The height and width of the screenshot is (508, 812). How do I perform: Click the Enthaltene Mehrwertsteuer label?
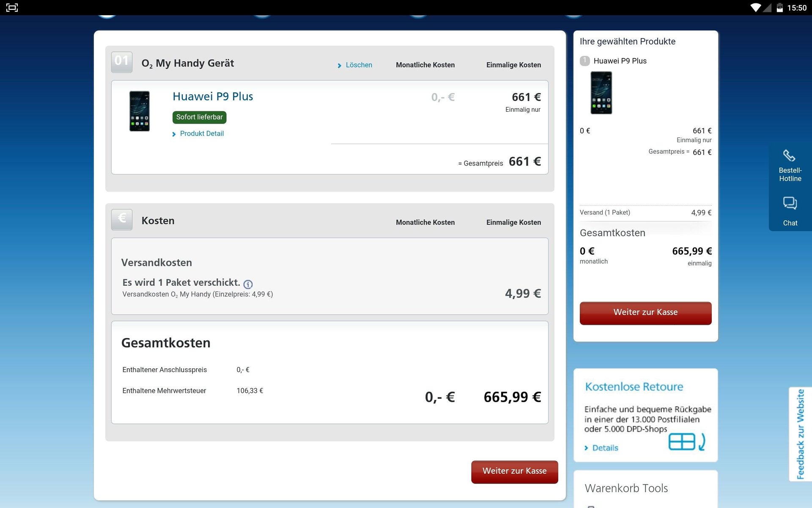164,391
